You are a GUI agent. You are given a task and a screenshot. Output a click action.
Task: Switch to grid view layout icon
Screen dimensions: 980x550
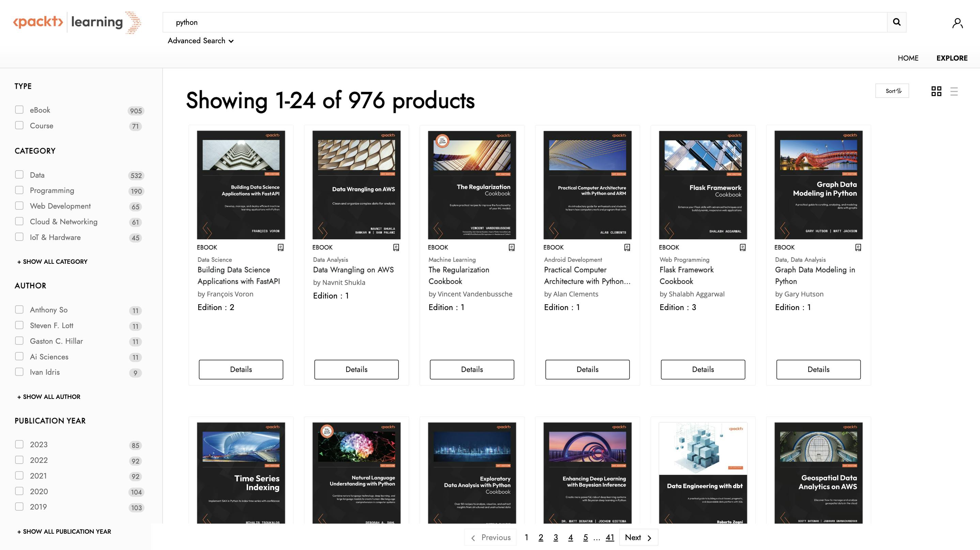coord(936,91)
